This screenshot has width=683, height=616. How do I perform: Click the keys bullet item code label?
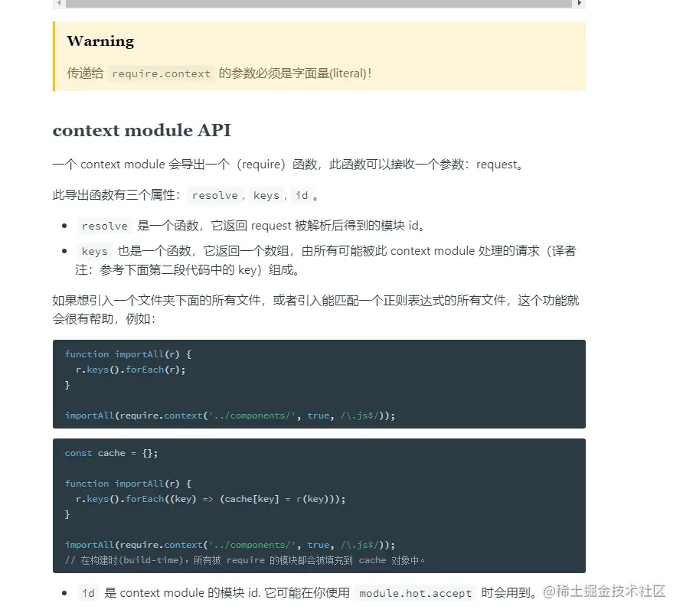pos(94,252)
